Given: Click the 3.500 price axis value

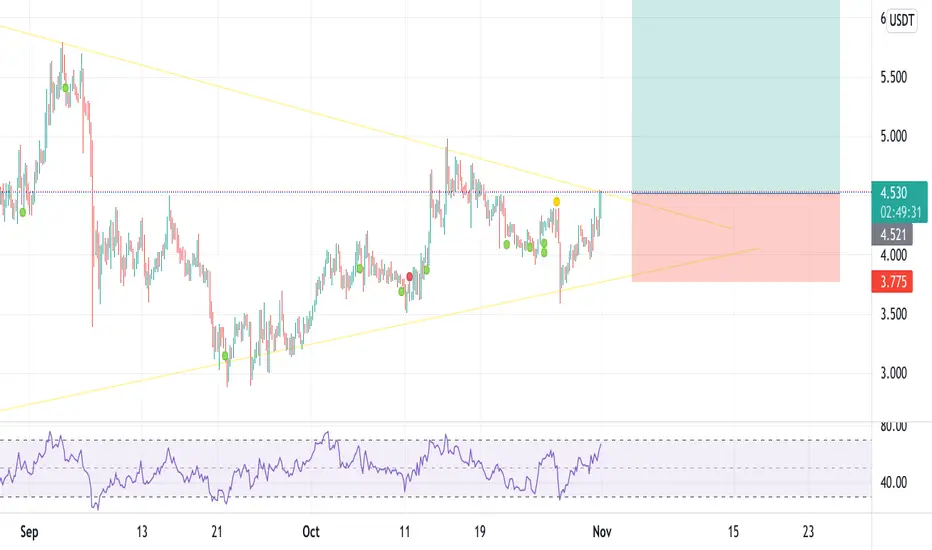Looking at the screenshot, I should 893,314.
